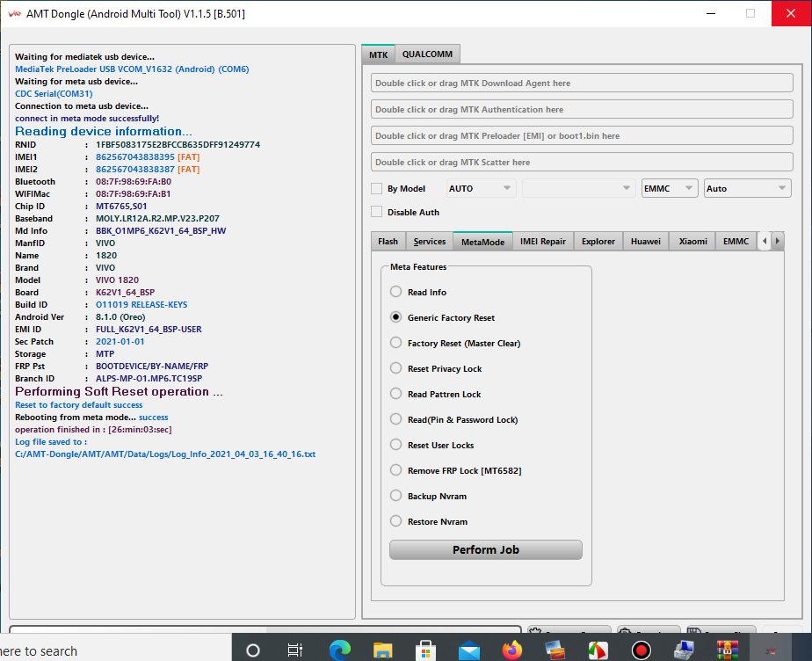The image size is (812, 661).
Task: Enable the By Model checkbox
Action: coord(376,189)
